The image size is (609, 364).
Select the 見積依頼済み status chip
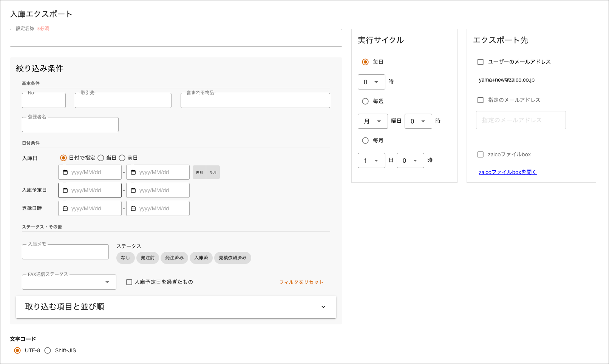pos(233,258)
